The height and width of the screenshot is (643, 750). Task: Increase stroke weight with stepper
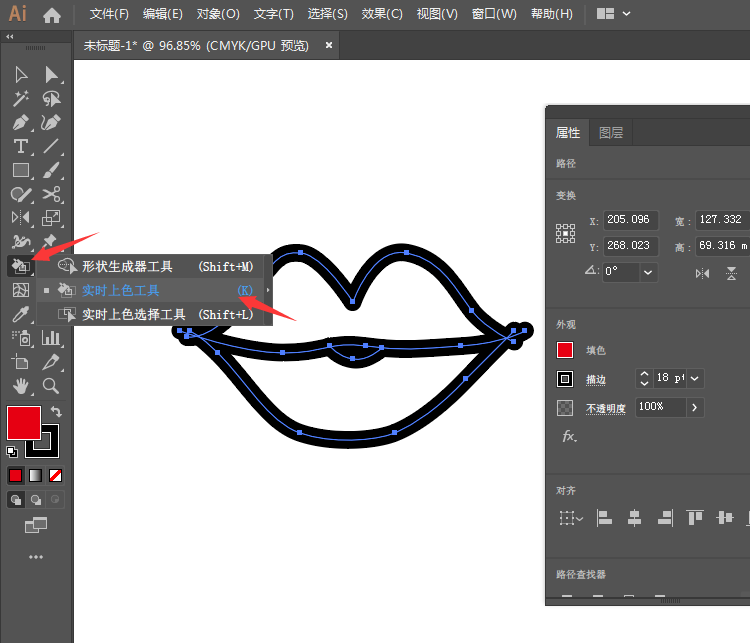644,374
